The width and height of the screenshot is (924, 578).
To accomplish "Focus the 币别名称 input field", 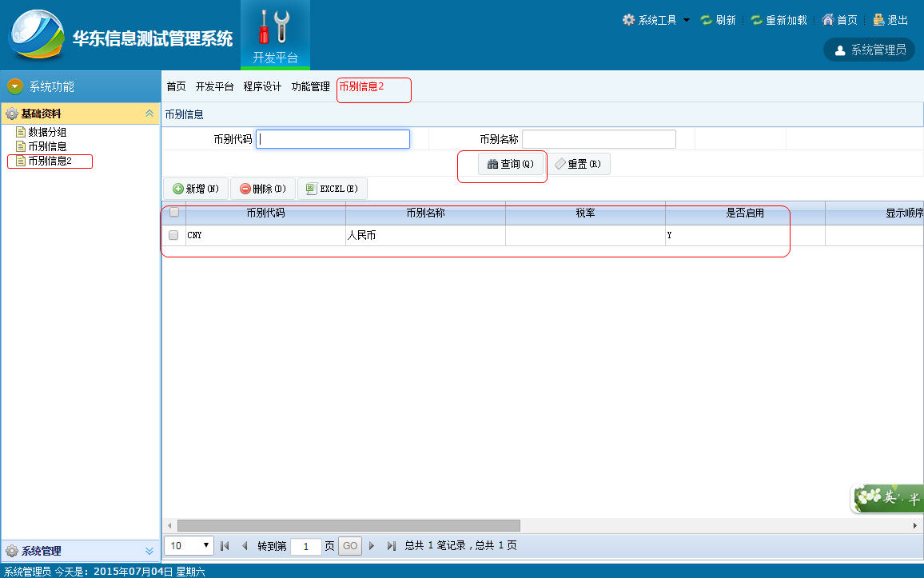I will click(599, 139).
